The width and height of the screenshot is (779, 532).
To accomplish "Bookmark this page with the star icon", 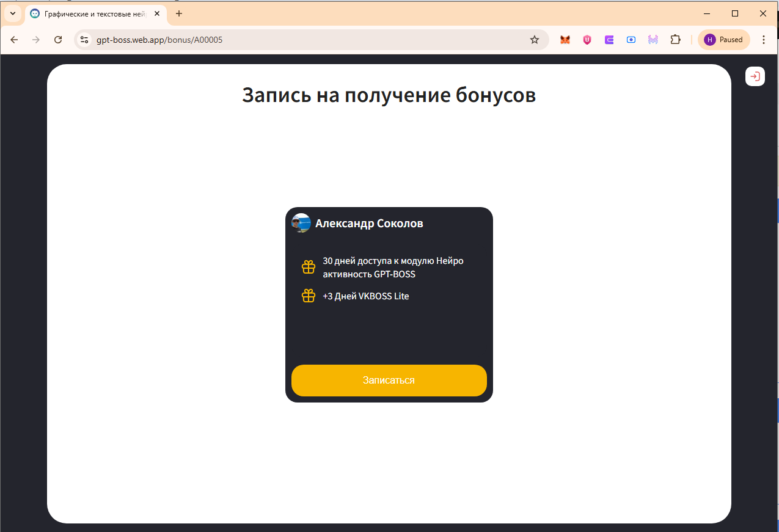I will (535, 40).
